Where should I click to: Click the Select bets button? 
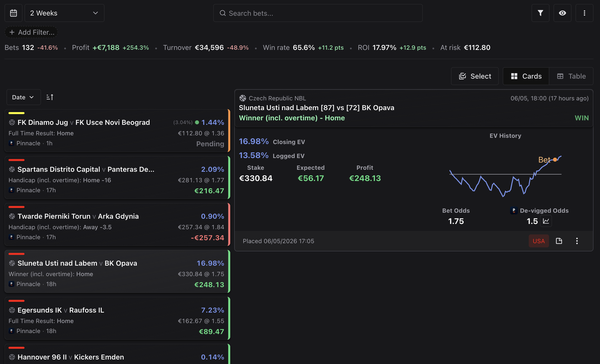475,76
